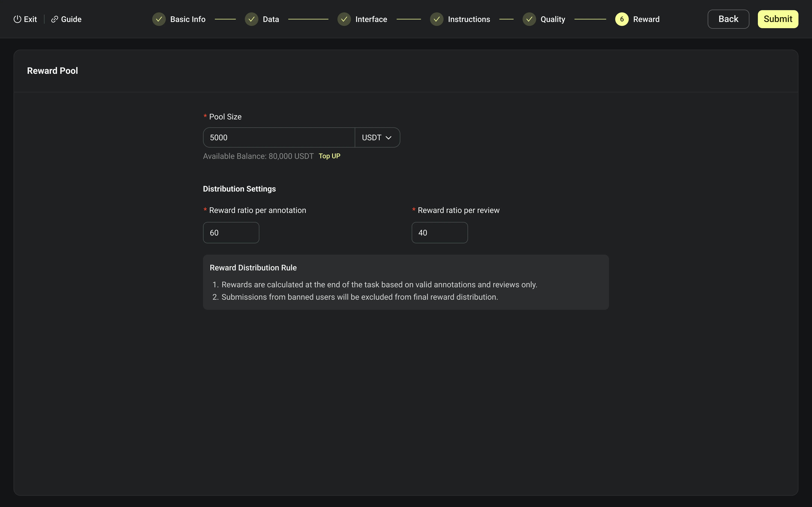Go to the Basic Info step label

coord(188,19)
